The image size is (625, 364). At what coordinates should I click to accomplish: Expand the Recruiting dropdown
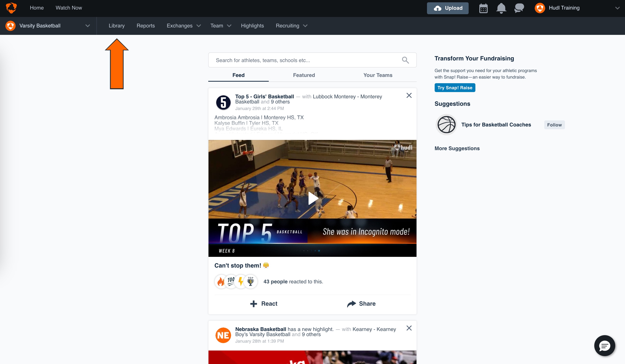click(x=291, y=26)
